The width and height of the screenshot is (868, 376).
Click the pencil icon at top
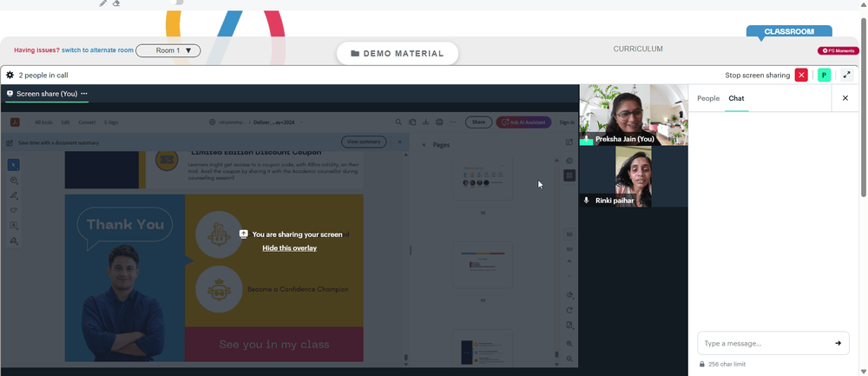103,3
